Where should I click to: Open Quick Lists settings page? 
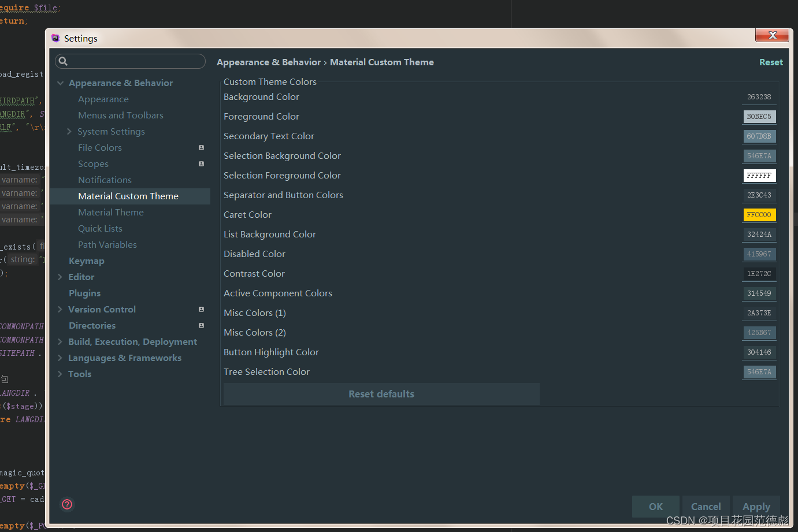pos(100,229)
